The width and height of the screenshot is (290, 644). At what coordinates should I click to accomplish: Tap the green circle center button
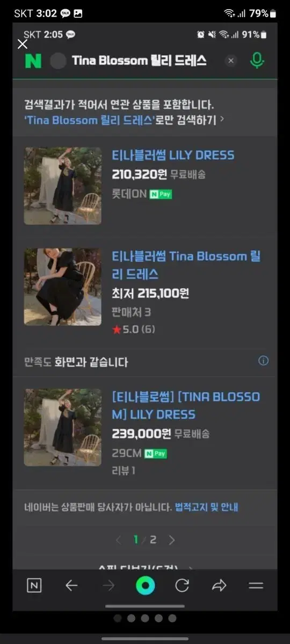(145, 586)
